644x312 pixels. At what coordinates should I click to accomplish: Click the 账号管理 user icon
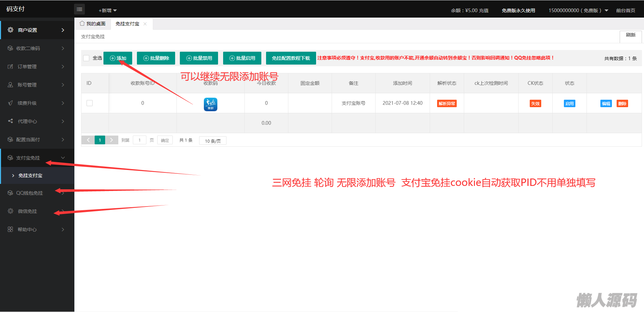click(10, 85)
